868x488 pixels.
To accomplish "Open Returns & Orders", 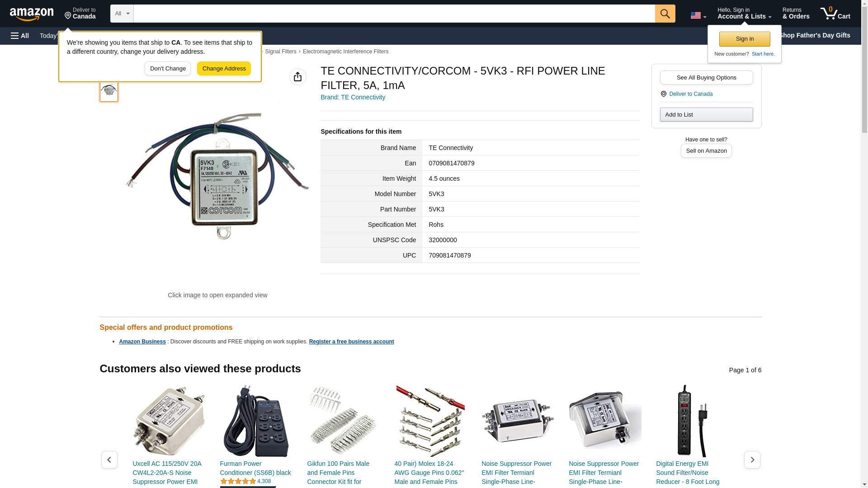I will [796, 14].
